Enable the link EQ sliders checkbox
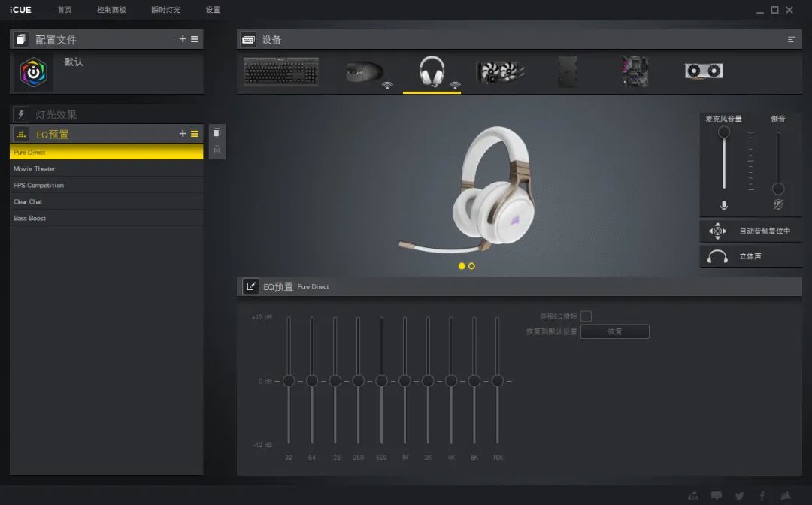The width and height of the screenshot is (812, 505). tap(586, 316)
